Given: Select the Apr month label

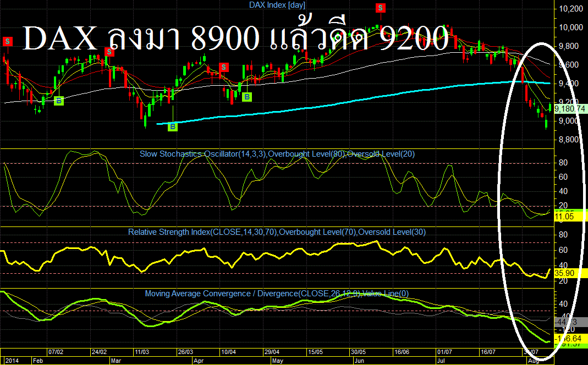Looking at the screenshot, I should click(199, 361).
